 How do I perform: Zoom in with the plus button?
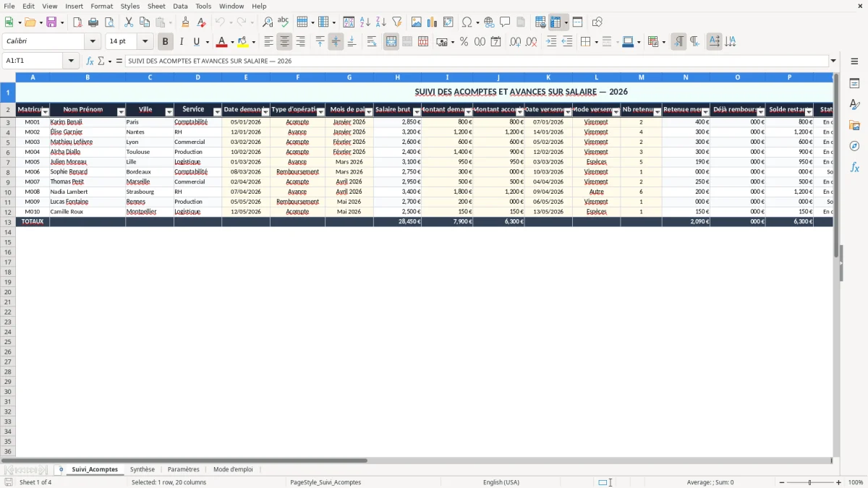tap(839, 482)
